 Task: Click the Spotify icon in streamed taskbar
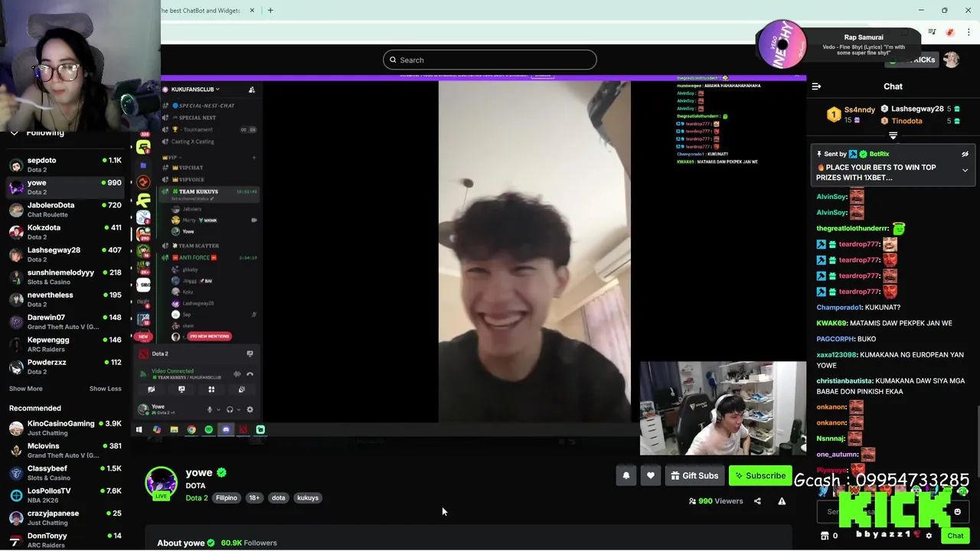pyautogui.click(x=208, y=430)
